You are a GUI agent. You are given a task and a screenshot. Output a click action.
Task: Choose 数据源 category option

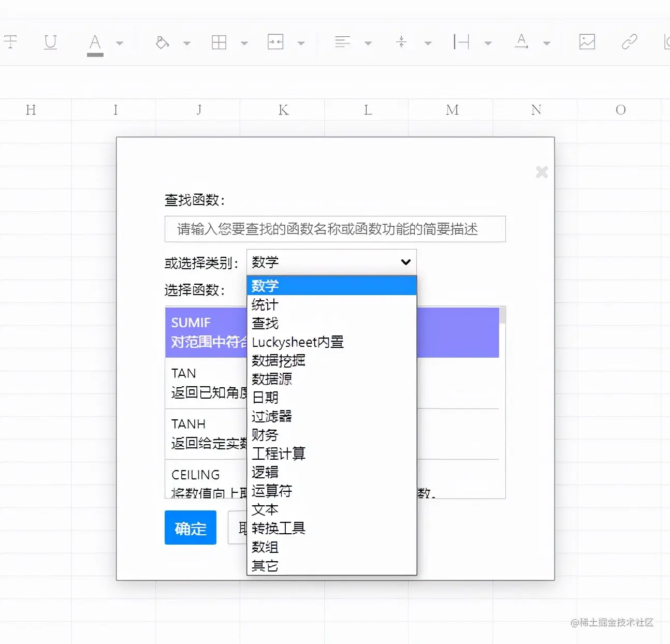332,379
